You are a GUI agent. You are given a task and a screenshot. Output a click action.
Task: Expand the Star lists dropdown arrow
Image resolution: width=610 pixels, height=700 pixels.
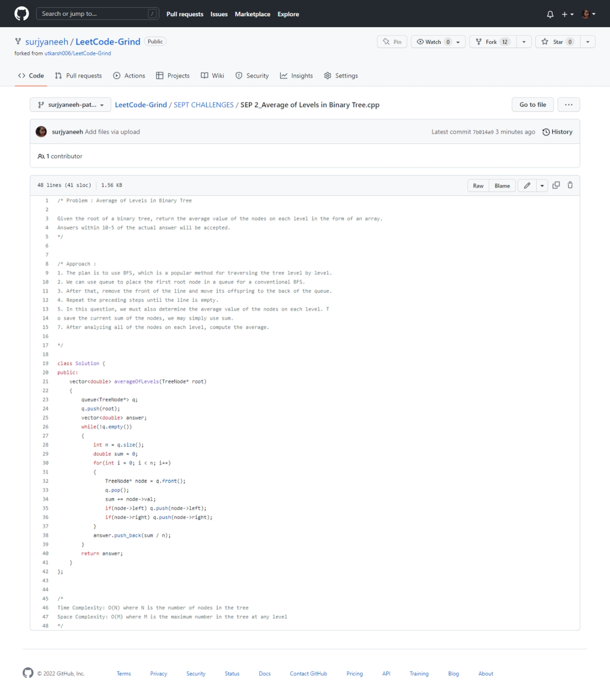click(x=588, y=42)
